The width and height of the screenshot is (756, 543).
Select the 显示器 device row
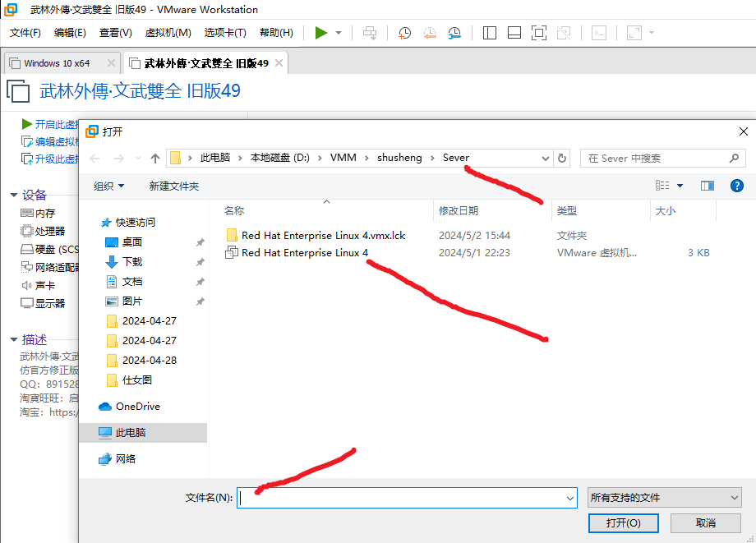click(43, 303)
